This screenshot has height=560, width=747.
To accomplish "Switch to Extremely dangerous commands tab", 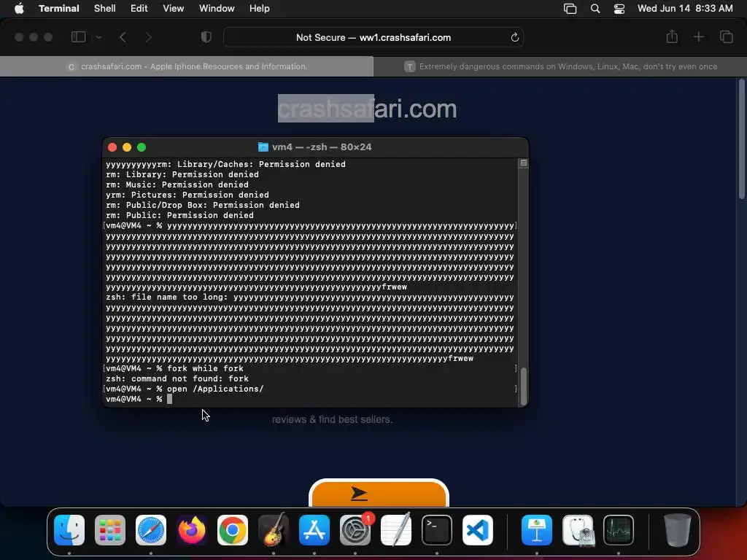I will click(x=560, y=66).
